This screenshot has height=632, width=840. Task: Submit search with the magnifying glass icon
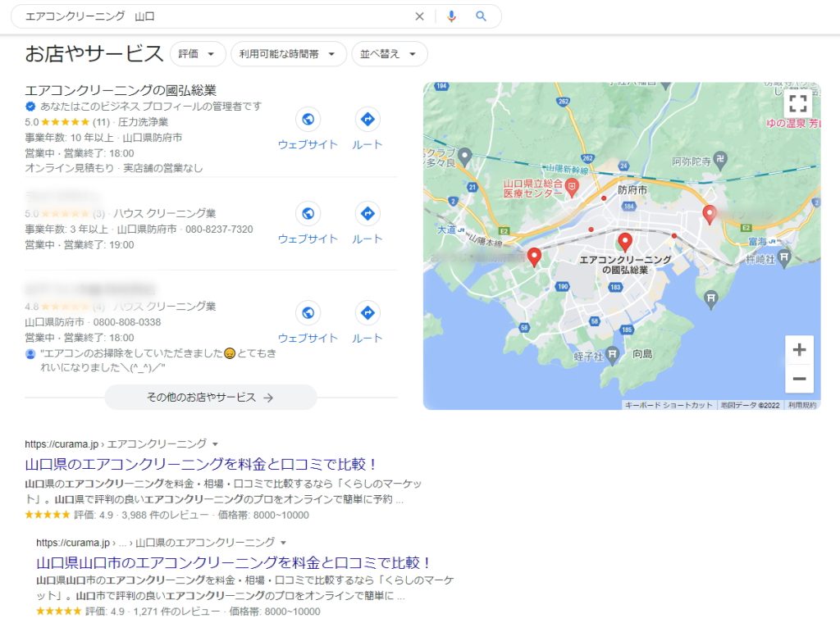pos(481,16)
